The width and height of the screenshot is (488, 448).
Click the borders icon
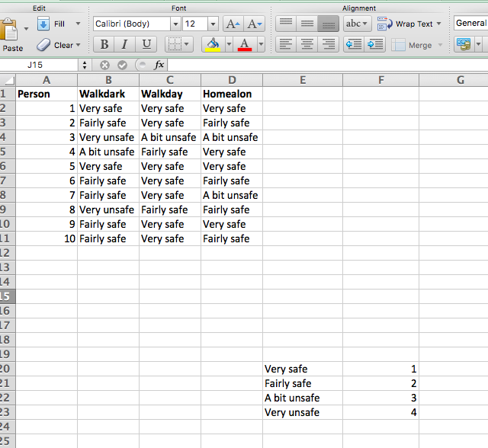175,45
